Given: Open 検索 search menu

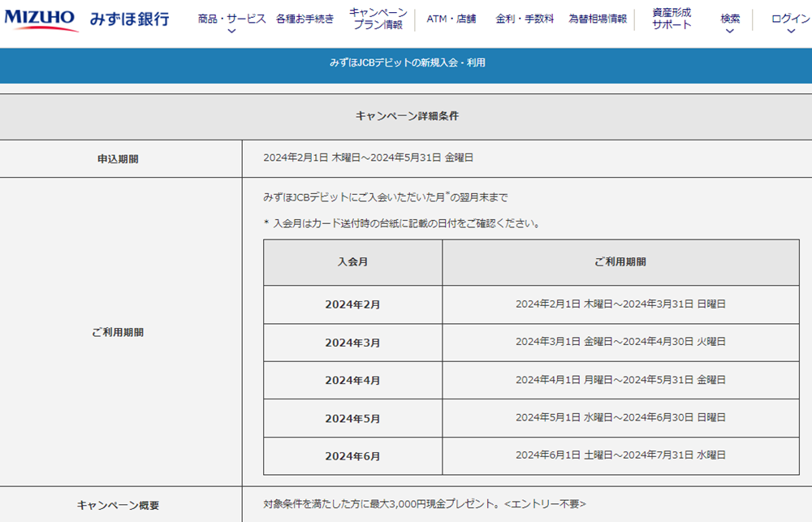Looking at the screenshot, I should pos(730,19).
